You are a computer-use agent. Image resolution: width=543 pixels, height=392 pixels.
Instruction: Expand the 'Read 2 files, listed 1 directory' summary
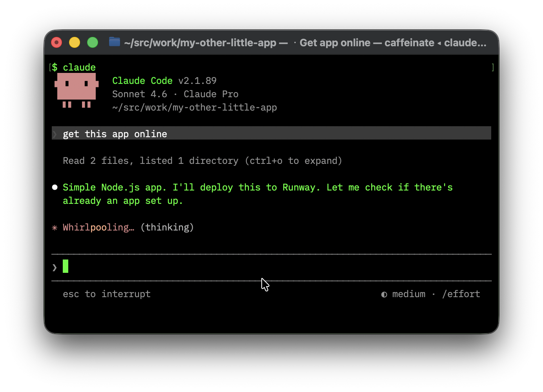[202, 161]
